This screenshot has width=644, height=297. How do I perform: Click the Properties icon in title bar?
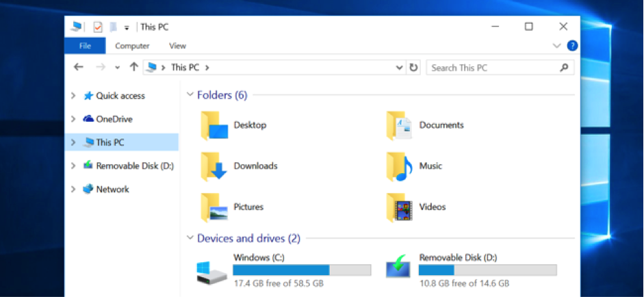tap(97, 27)
